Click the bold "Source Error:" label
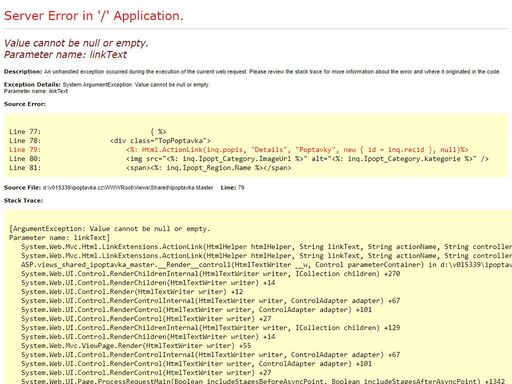 (x=25, y=104)
